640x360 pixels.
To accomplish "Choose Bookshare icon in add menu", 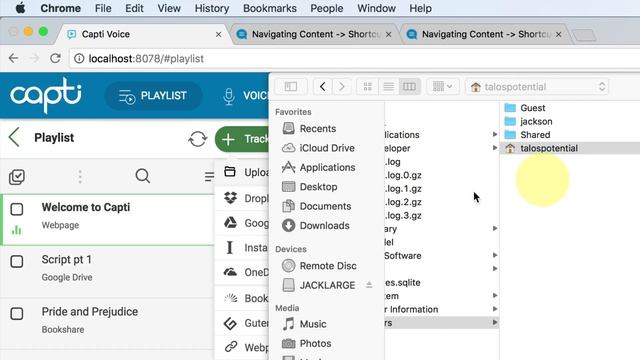I will pyautogui.click(x=231, y=298).
